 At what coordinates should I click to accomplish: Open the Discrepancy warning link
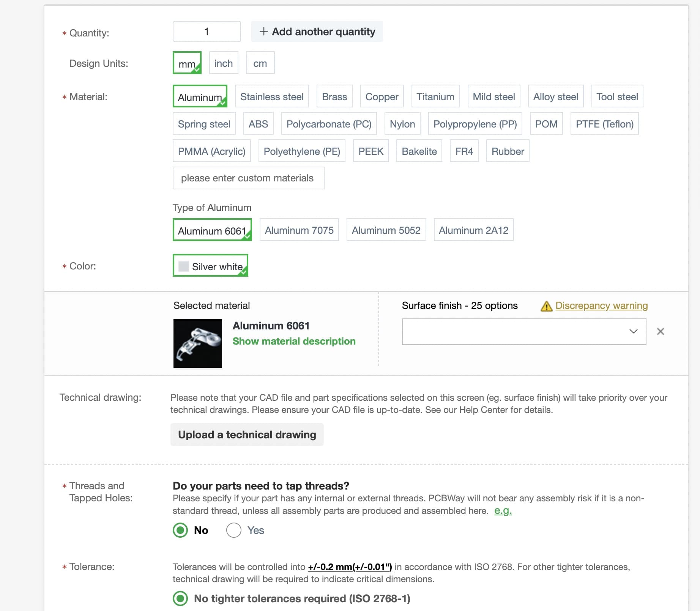[601, 305]
